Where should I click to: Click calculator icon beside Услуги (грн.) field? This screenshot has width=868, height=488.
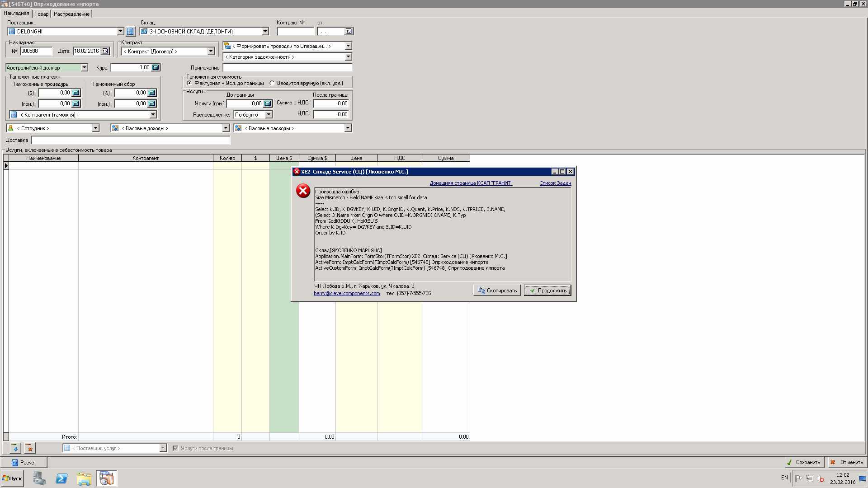pos(268,103)
